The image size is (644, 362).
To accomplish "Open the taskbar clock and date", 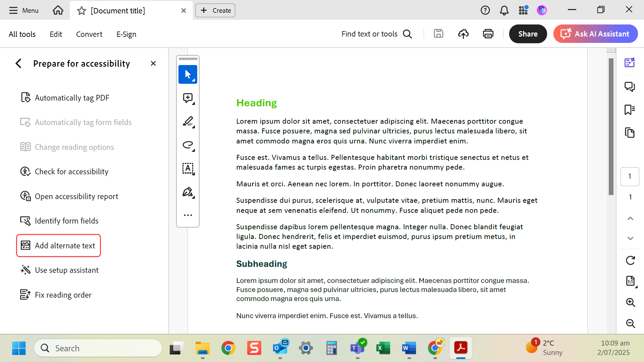I will pyautogui.click(x=613, y=348).
